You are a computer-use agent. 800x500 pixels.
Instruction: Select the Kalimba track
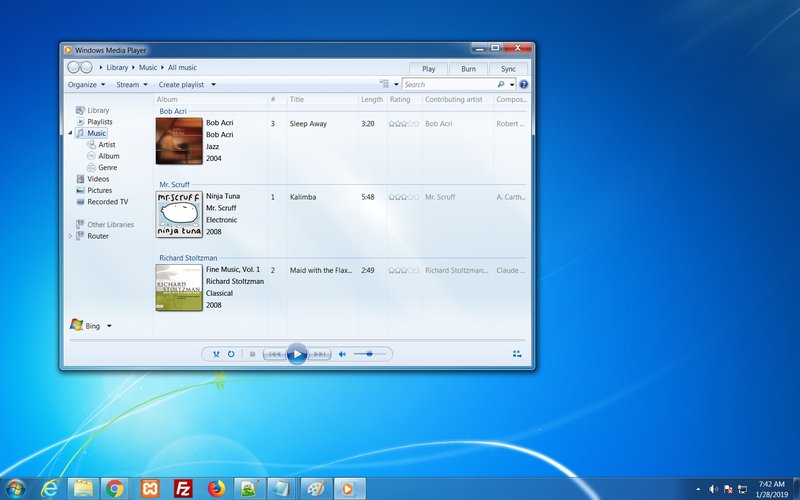point(303,197)
